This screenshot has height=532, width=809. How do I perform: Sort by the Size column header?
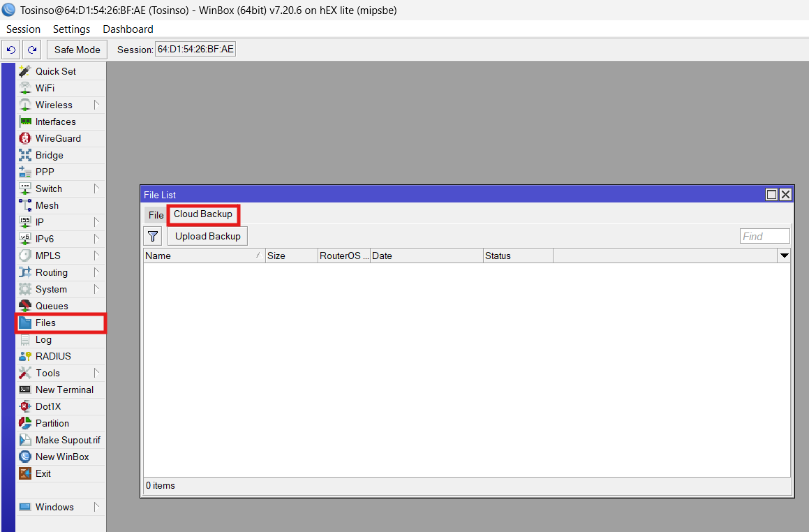click(292, 256)
